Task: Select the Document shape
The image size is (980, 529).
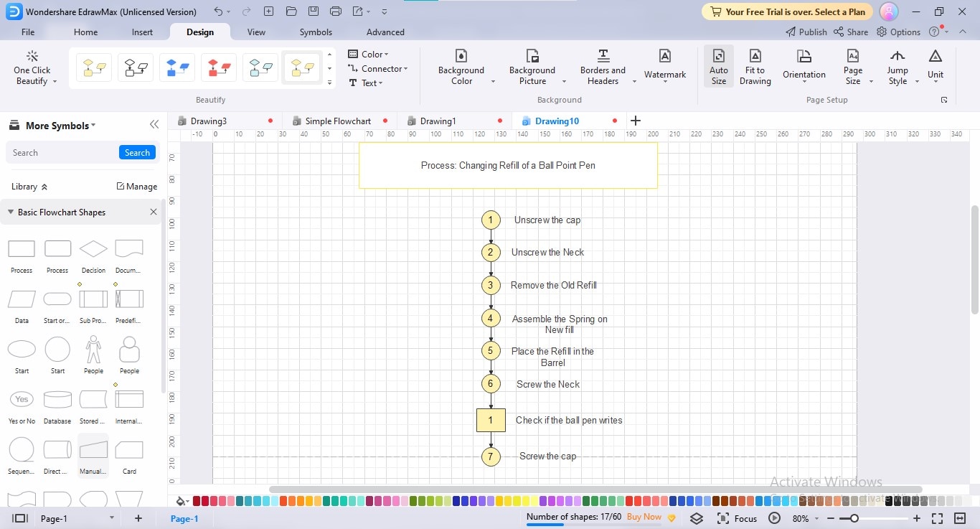Action: pos(129,249)
